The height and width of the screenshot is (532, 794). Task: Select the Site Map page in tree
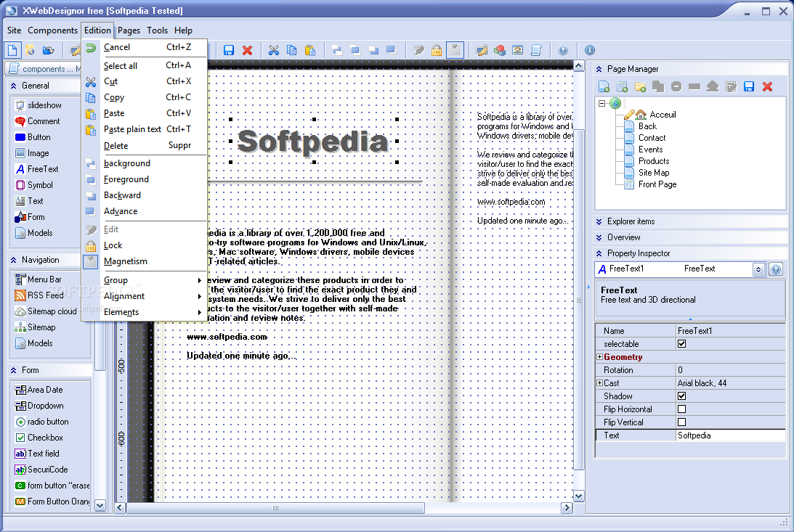[x=654, y=173]
